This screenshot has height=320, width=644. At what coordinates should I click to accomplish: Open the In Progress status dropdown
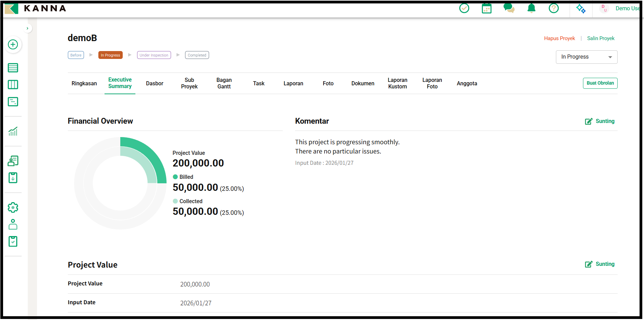pyautogui.click(x=586, y=57)
